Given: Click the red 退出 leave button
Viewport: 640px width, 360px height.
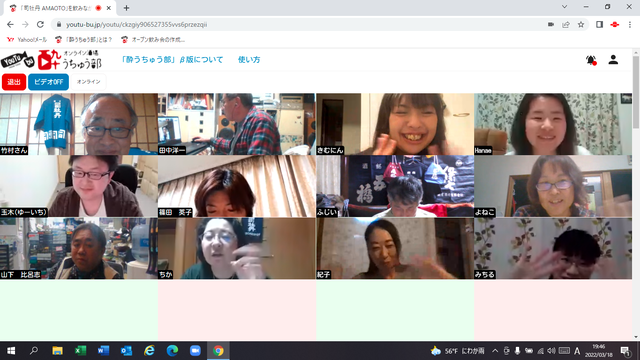Looking at the screenshot, I should pyautogui.click(x=14, y=82).
